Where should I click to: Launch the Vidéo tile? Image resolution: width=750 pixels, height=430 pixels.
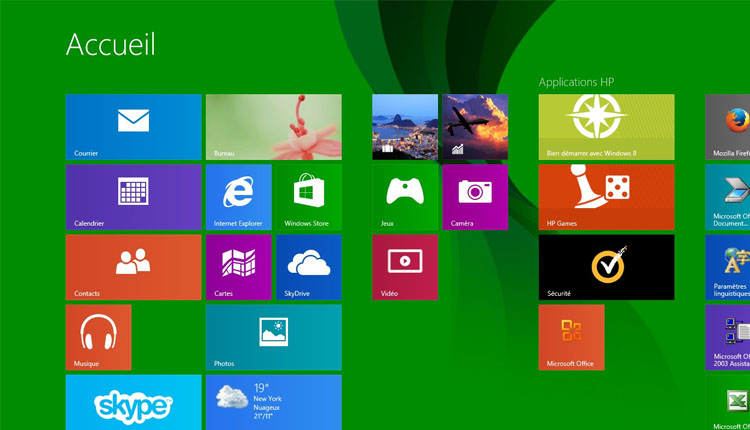[x=405, y=267]
